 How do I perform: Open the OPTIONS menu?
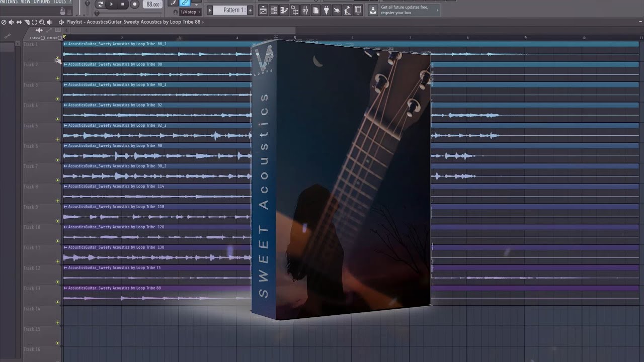click(42, 2)
